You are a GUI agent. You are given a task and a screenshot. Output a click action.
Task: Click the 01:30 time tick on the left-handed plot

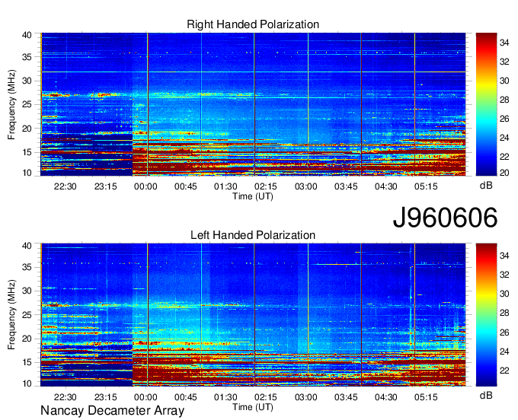coord(225,397)
